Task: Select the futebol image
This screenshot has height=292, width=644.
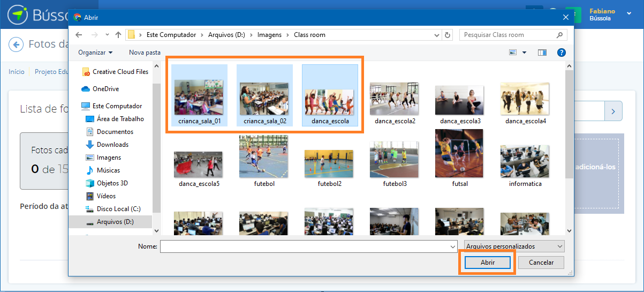Action: [x=264, y=161]
